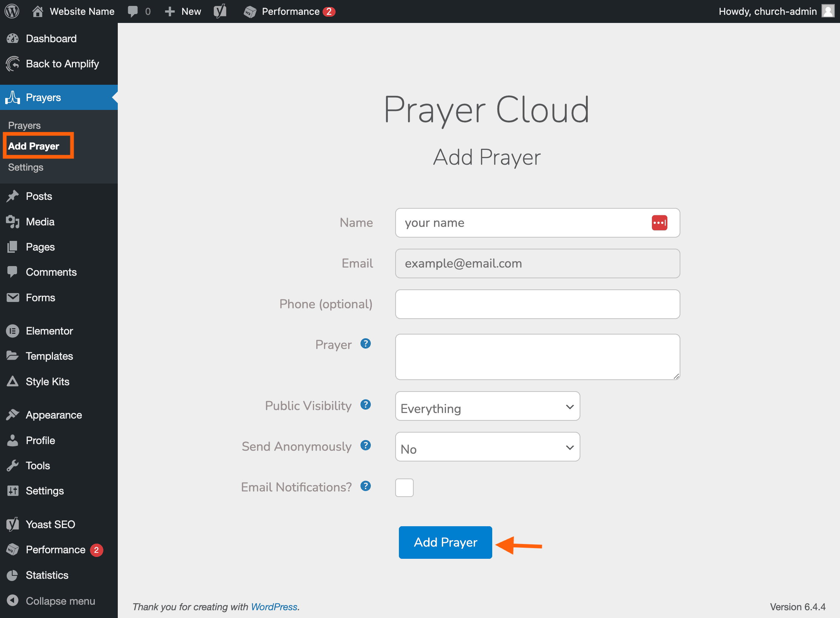Open the Public Visibility dropdown
The height and width of the screenshot is (618, 840).
point(487,406)
